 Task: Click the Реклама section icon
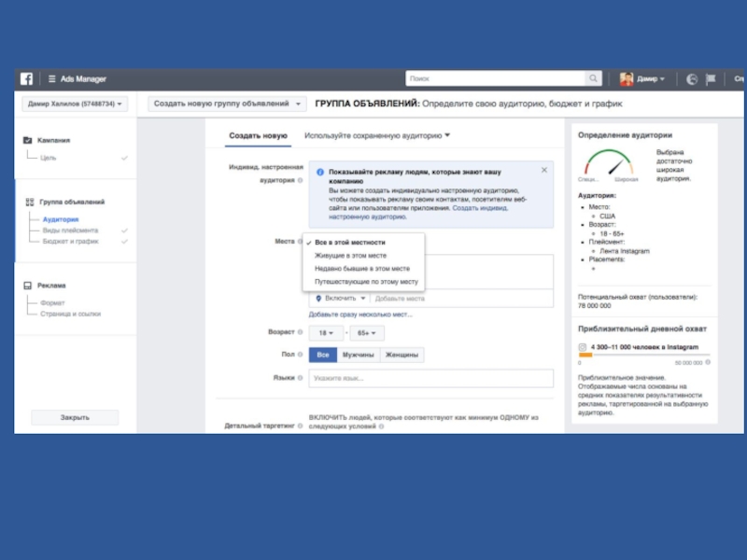click(x=28, y=286)
